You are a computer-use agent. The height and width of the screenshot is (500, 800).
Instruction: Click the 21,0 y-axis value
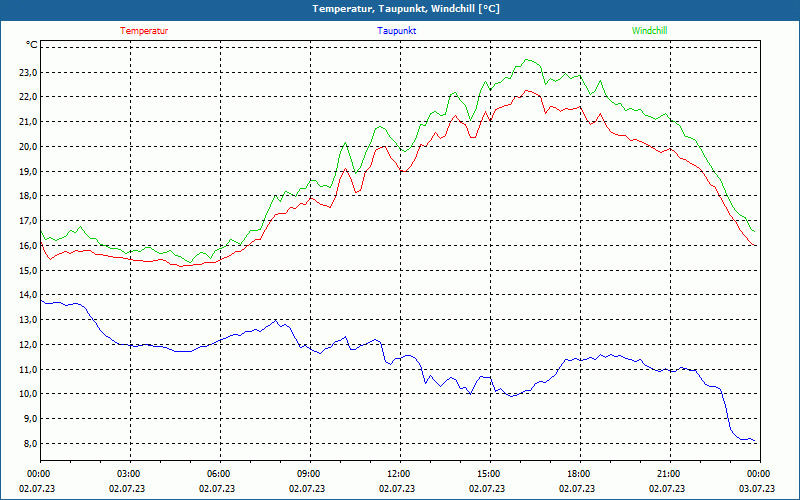coord(28,122)
